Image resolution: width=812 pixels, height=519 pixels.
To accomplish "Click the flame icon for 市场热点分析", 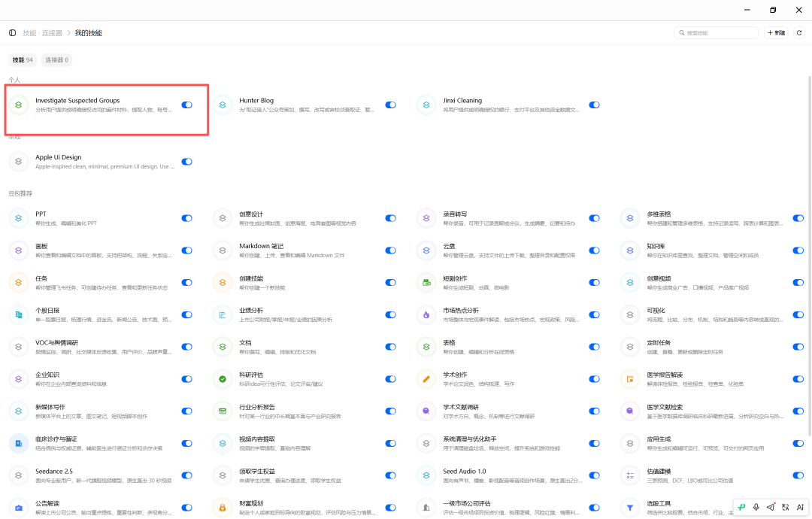I will (426, 315).
